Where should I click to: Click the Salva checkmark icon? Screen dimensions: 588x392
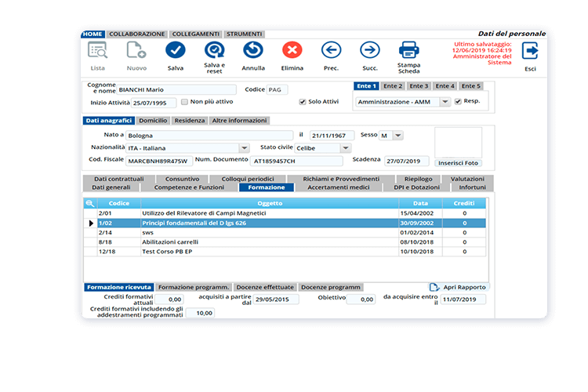175,50
